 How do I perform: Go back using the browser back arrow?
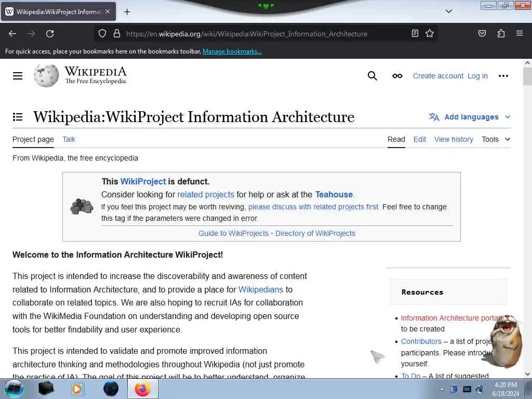[12, 34]
